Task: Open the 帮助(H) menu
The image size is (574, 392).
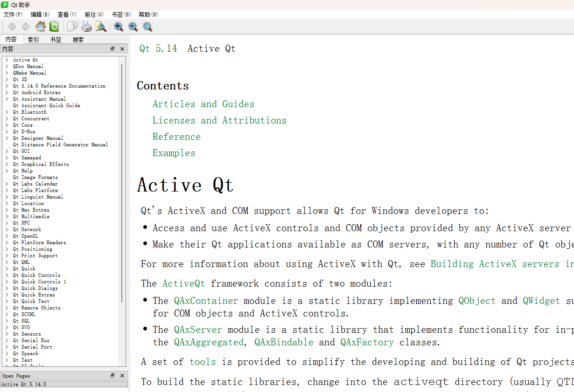Action: (x=148, y=14)
